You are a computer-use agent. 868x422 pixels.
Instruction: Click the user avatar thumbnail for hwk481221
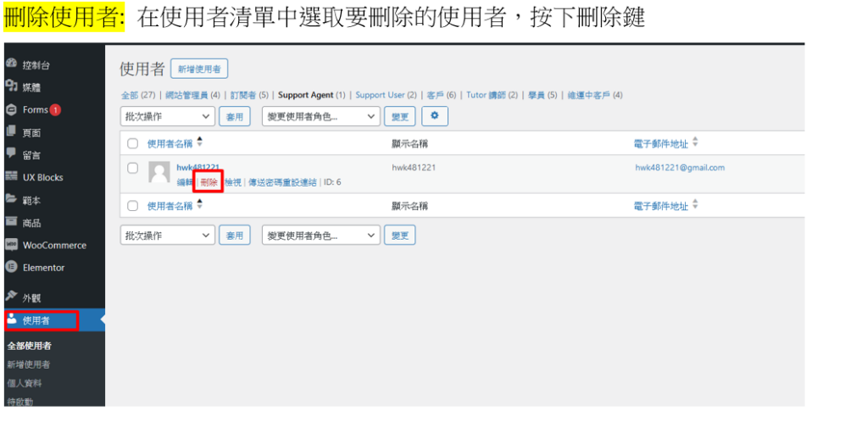[x=159, y=173]
